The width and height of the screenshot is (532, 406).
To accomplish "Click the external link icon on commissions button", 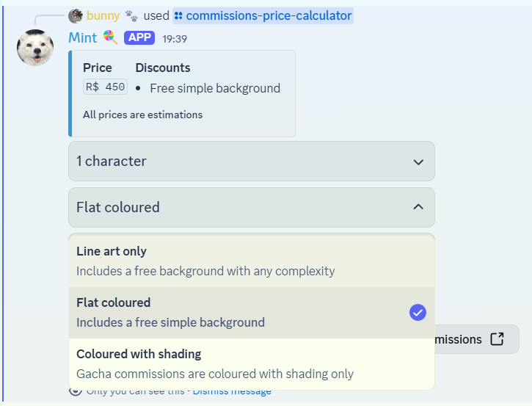I will click(x=497, y=338).
